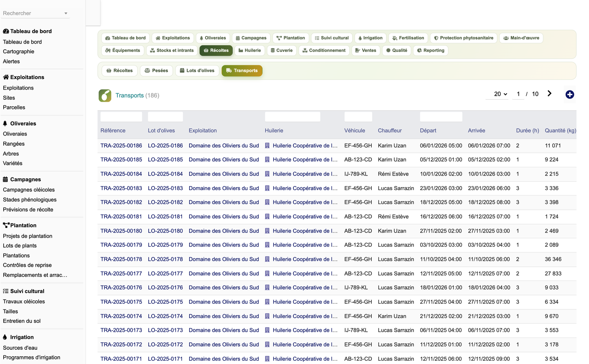Open the Oliveraies top tab
The height and width of the screenshot is (364, 589).
pyautogui.click(x=212, y=38)
